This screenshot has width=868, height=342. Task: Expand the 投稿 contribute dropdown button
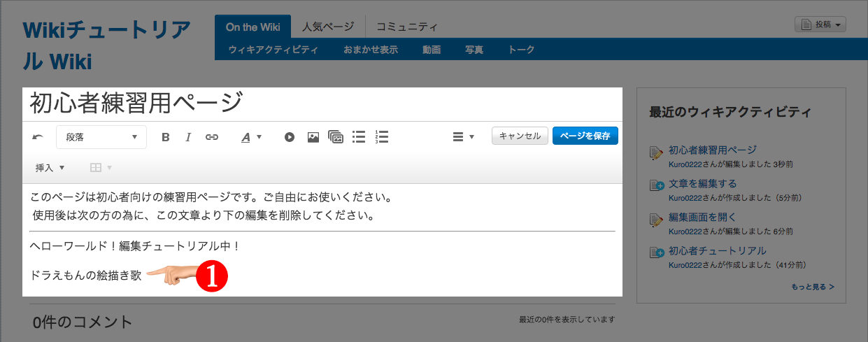tap(820, 24)
